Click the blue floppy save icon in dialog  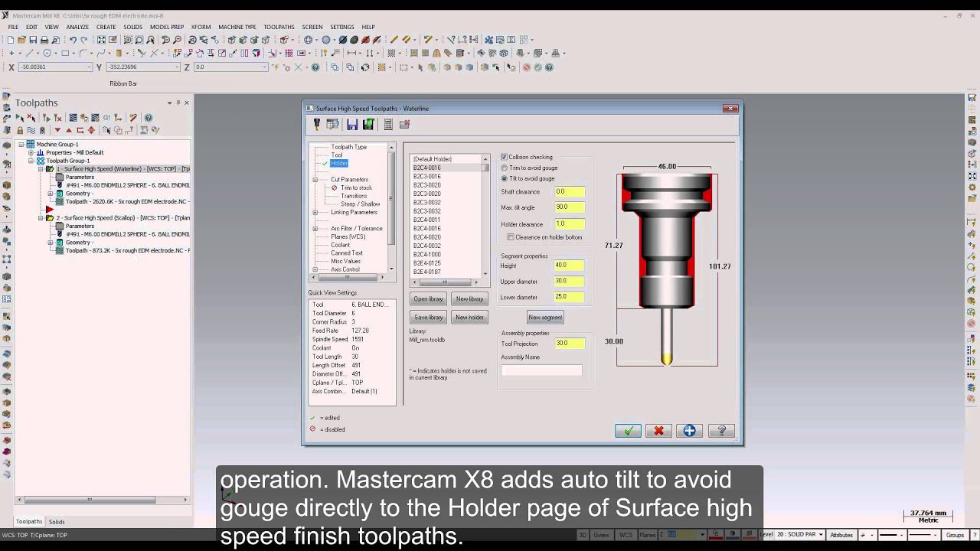(x=352, y=124)
